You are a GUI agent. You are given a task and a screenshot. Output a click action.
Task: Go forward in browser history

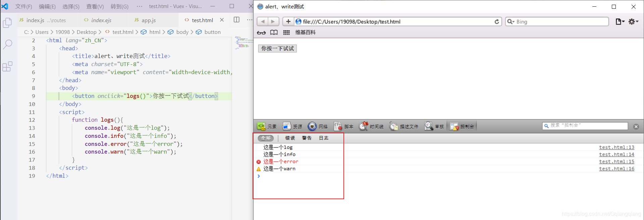273,21
